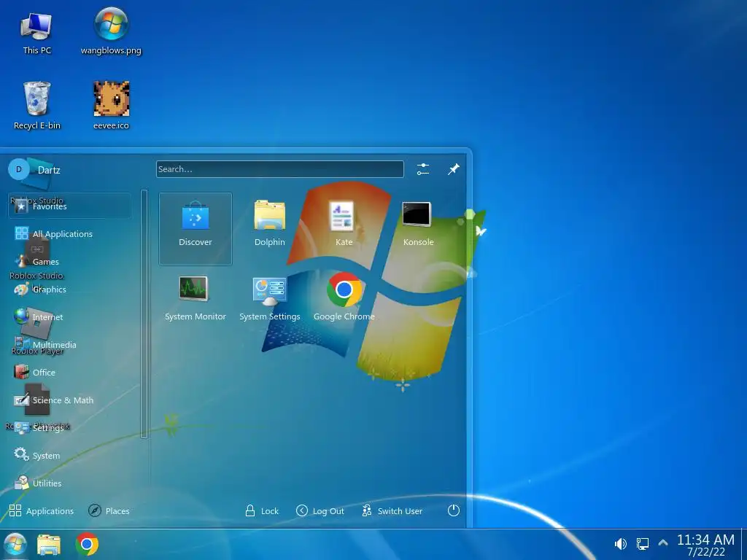The height and width of the screenshot is (560, 747).
Task: Open System Settings from the grid
Action: [270, 298]
